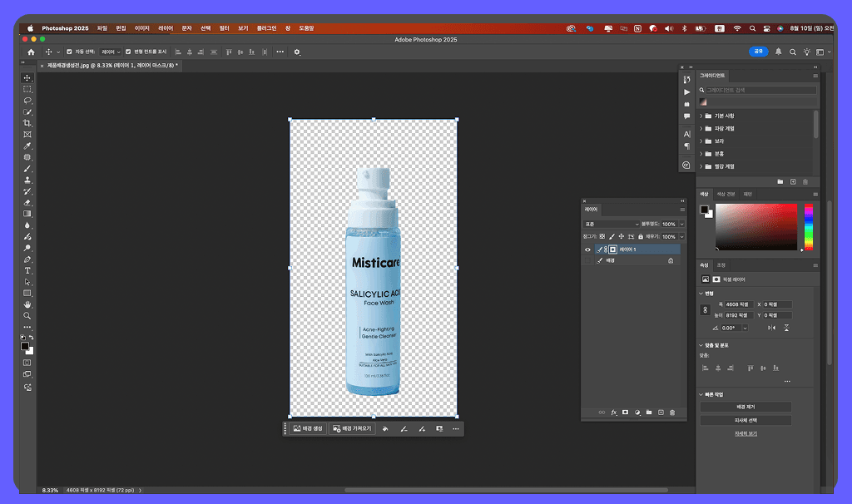Create new adjustment layer icon
Screen dimensions: 852x504
click(x=637, y=413)
